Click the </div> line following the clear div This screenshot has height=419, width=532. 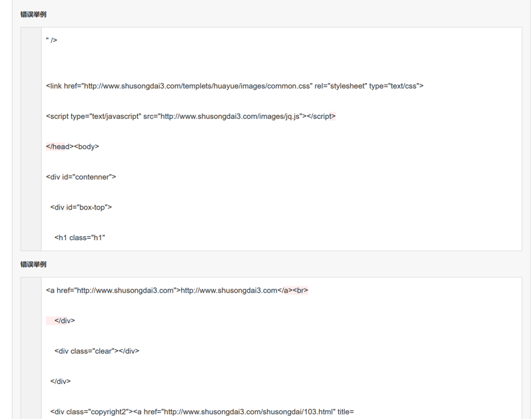click(x=61, y=381)
